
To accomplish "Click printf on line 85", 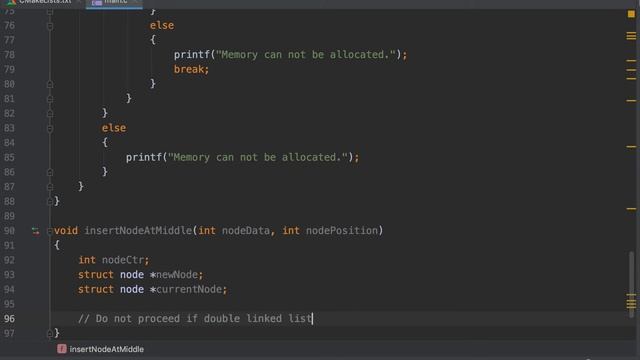I will [x=144, y=158].
